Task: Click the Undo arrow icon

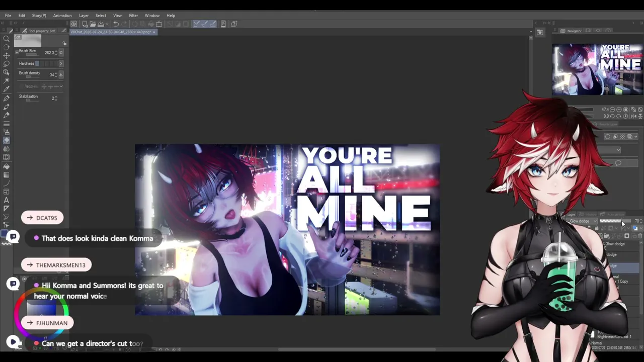Action: [x=116, y=24]
